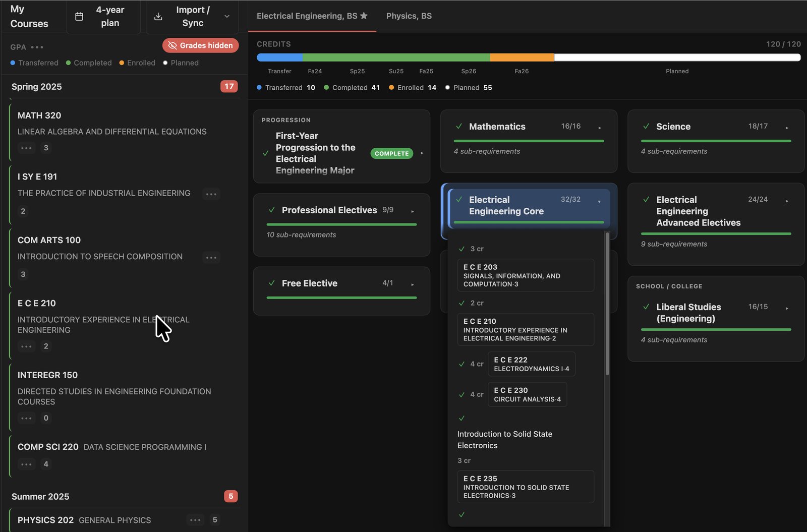Viewport: 807px width, 532px height.
Task: Click the Fa24 term marker label
Action: pyautogui.click(x=315, y=71)
